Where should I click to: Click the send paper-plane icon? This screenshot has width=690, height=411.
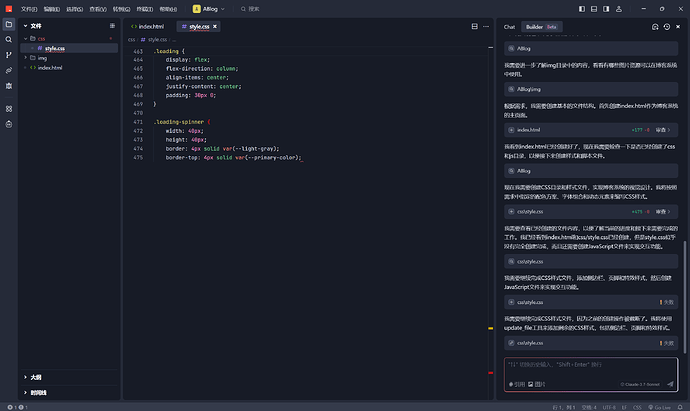point(670,384)
